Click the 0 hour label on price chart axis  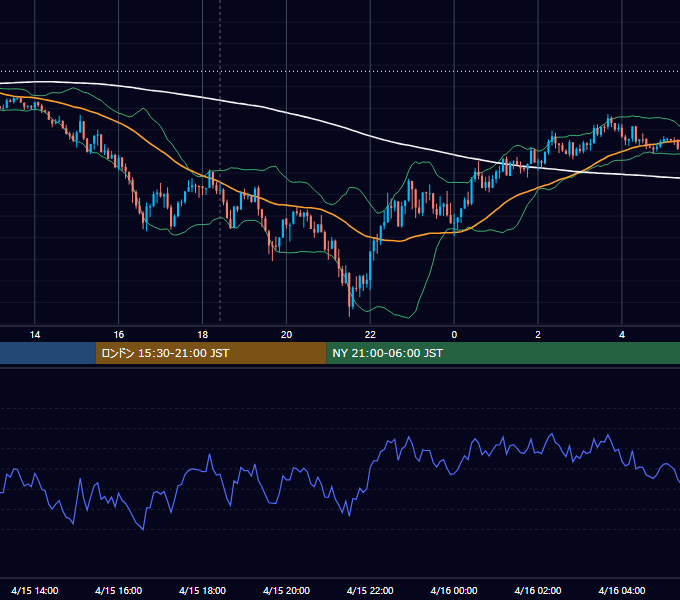pyautogui.click(x=454, y=335)
